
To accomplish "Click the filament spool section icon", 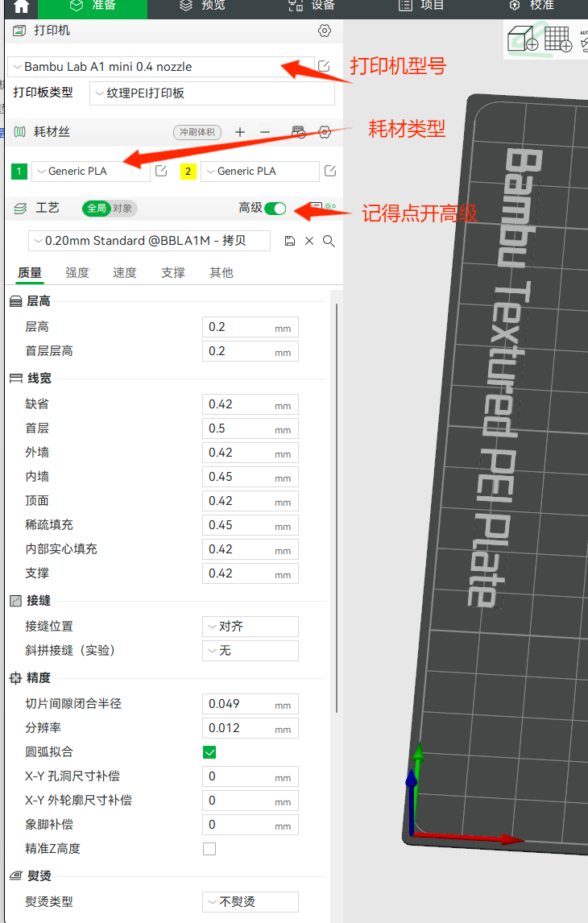I will coord(19,132).
